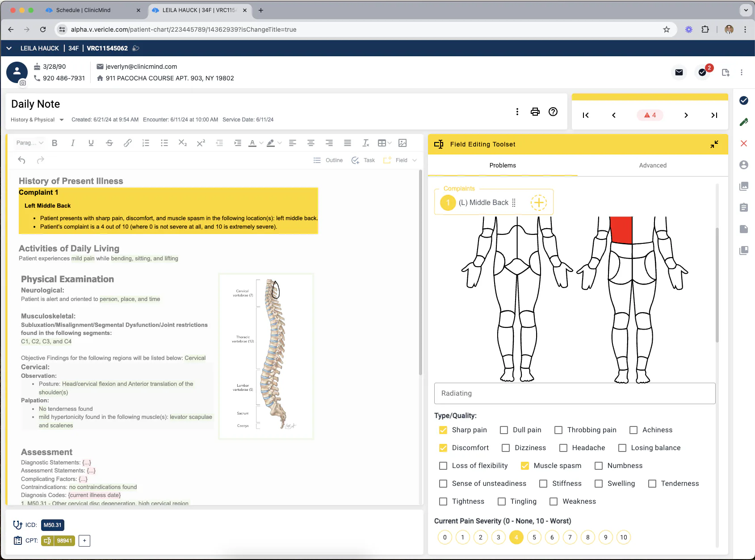755x560 pixels.
Task: Add a new complaint with plus circle
Action: point(539,203)
